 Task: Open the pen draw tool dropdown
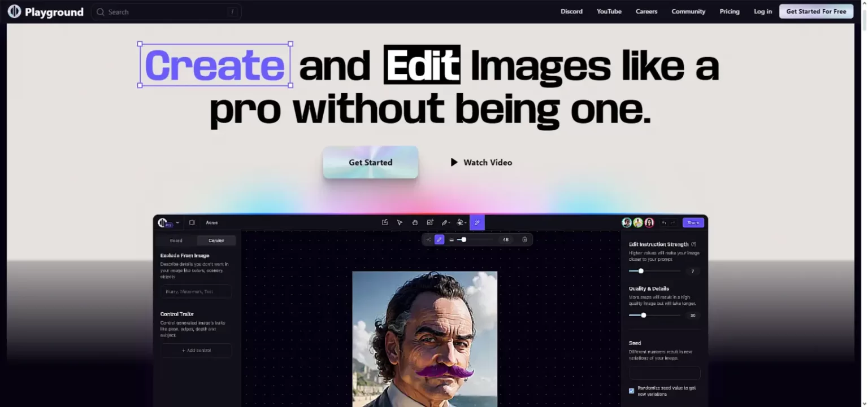point(446,222)
